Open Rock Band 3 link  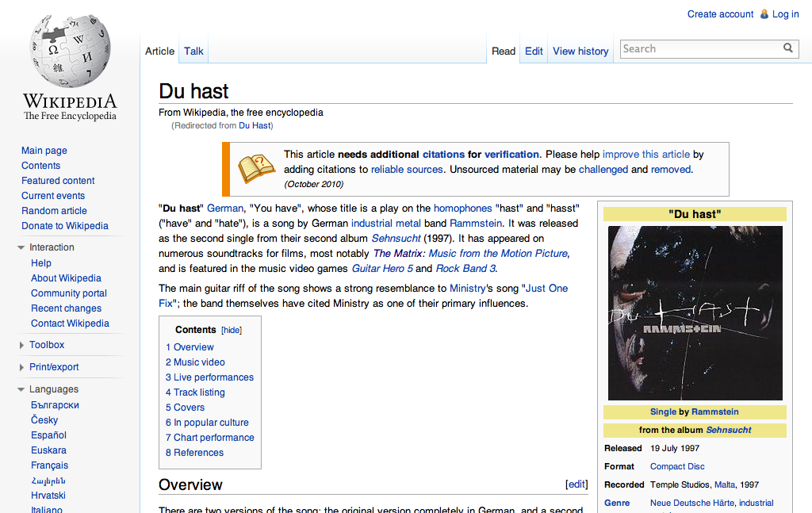point(465,268)
